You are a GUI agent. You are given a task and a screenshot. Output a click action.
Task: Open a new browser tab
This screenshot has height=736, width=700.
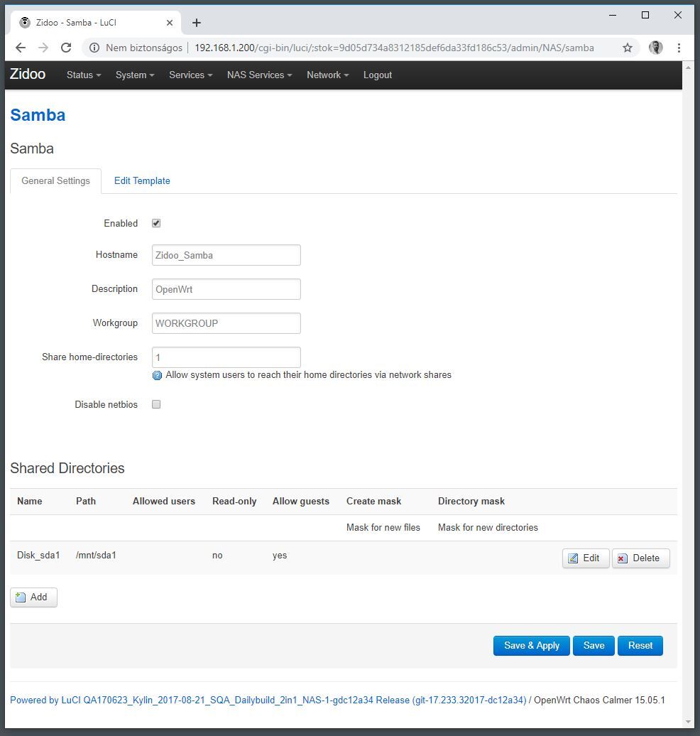[x=197, y=23]
